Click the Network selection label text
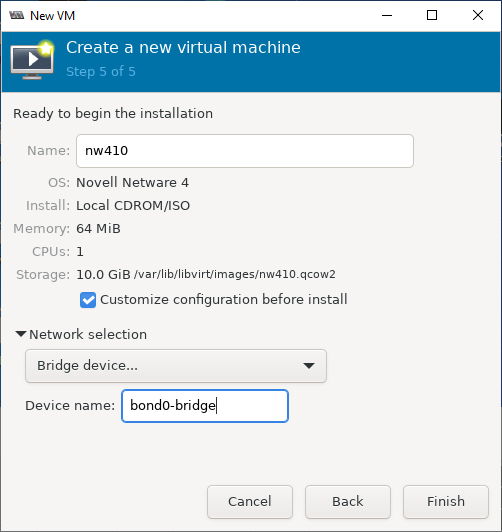 pos(88,335)
